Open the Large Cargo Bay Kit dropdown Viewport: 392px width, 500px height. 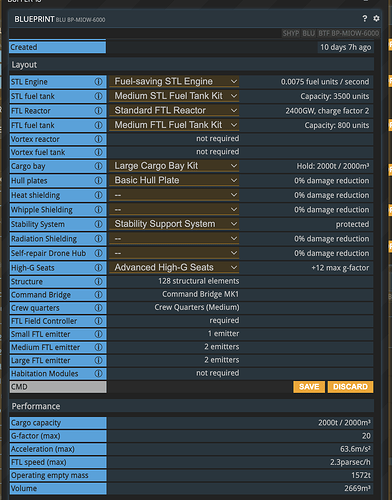tap(174, 166)
